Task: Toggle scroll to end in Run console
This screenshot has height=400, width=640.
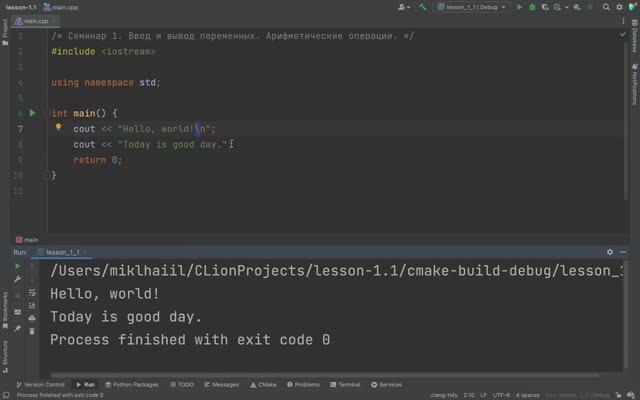Action: point(32,305)
